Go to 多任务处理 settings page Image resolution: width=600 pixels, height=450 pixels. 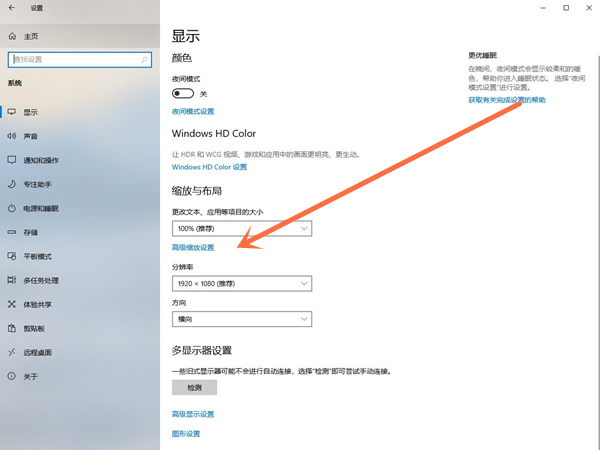coord(40,280)
